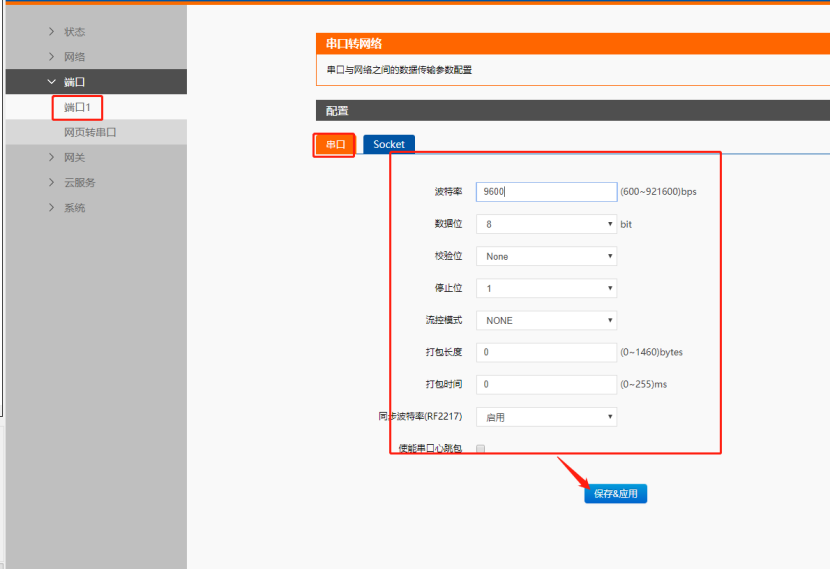Open 网页转串口 sidebar item

point(90,132)
